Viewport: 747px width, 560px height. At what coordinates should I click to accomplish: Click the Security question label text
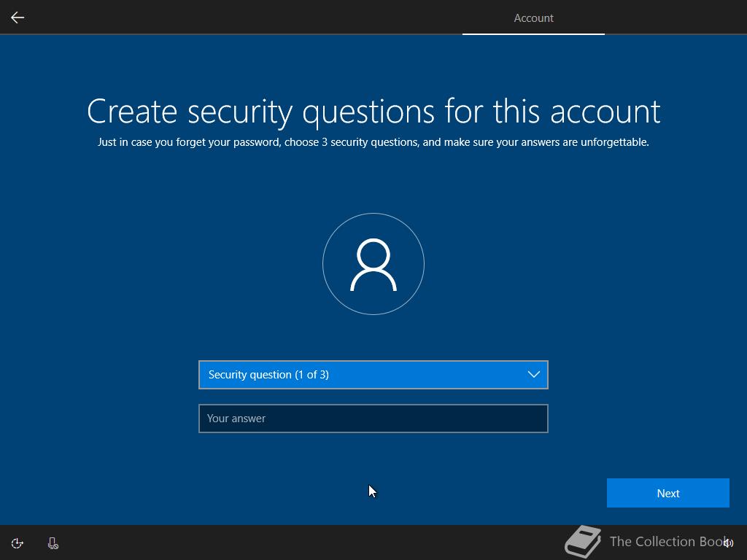click(x=268, y=375)
